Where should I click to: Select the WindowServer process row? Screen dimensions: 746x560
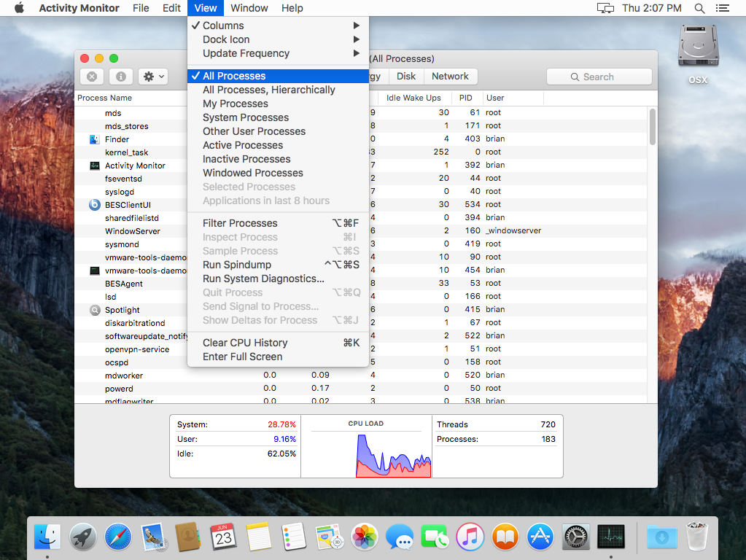[362, 230]
